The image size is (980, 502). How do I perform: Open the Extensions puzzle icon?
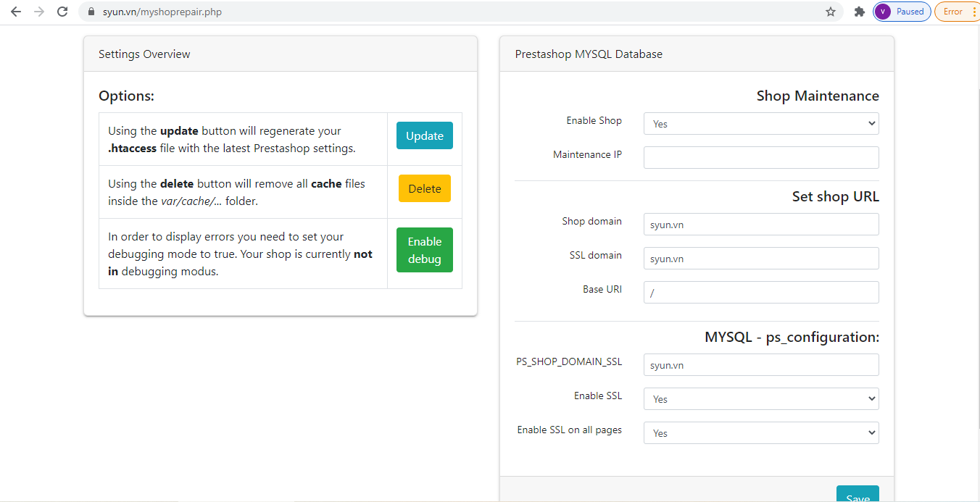(x=860, y=12)
